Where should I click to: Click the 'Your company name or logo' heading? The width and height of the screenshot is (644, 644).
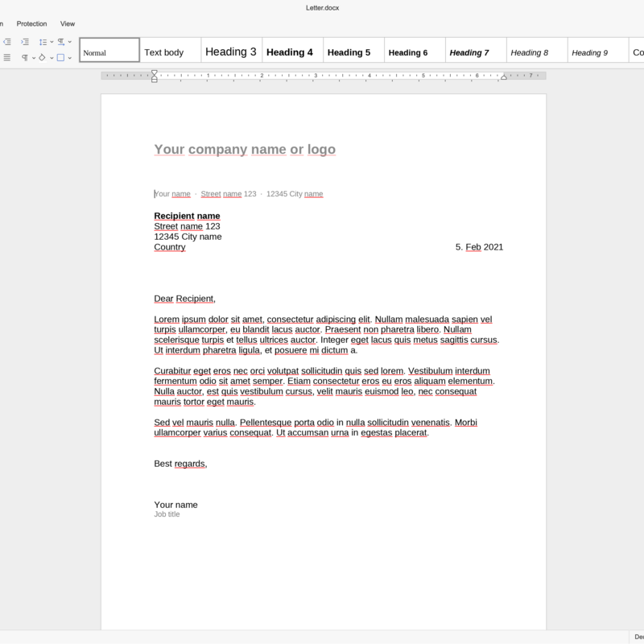(245, 149)
